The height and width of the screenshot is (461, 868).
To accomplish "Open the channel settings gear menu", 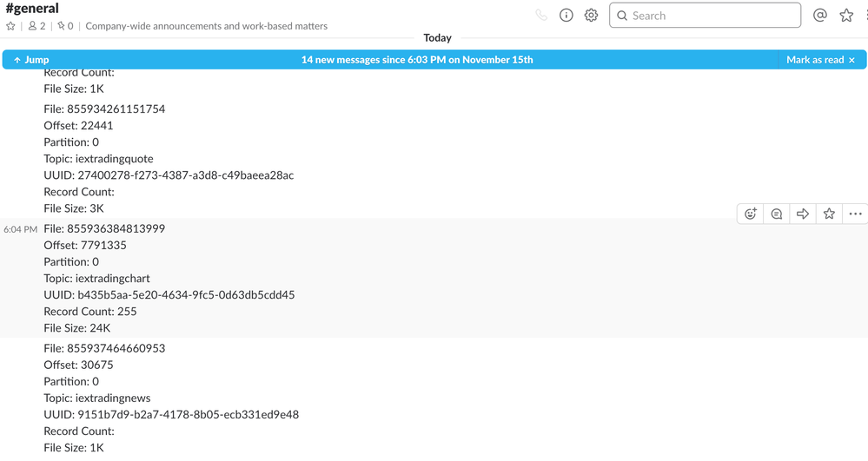I will click(592, 15).
